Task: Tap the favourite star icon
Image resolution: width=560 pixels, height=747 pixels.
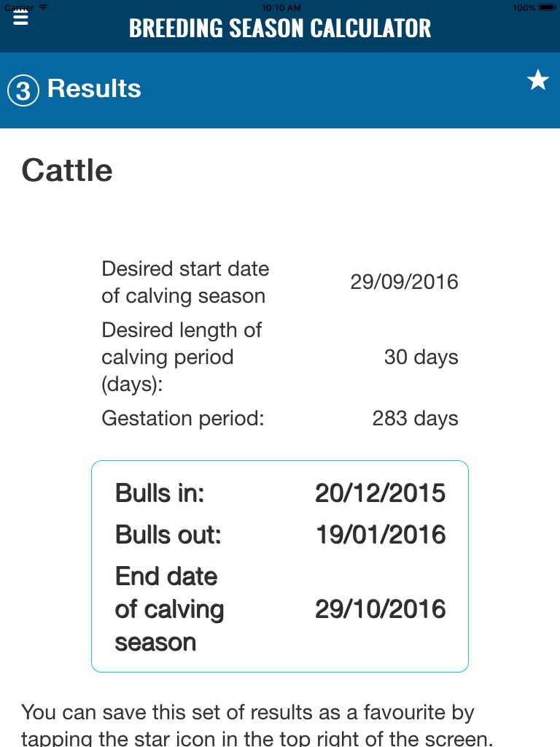Action: (538, 80)
